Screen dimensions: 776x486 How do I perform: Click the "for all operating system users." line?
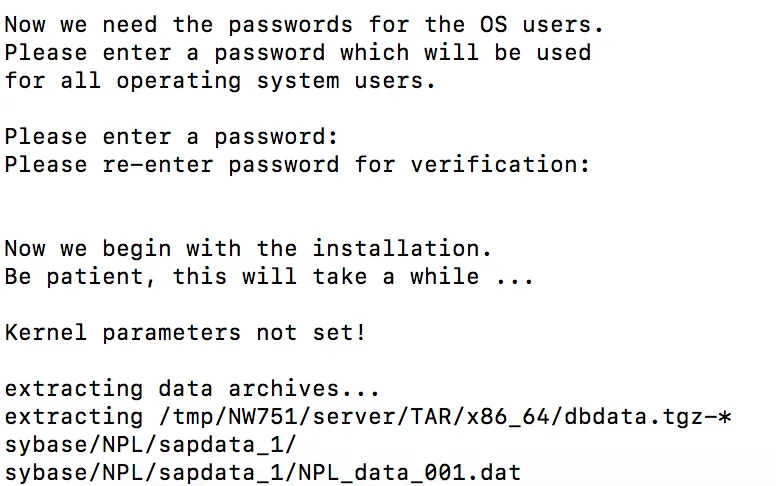[220, 80]
